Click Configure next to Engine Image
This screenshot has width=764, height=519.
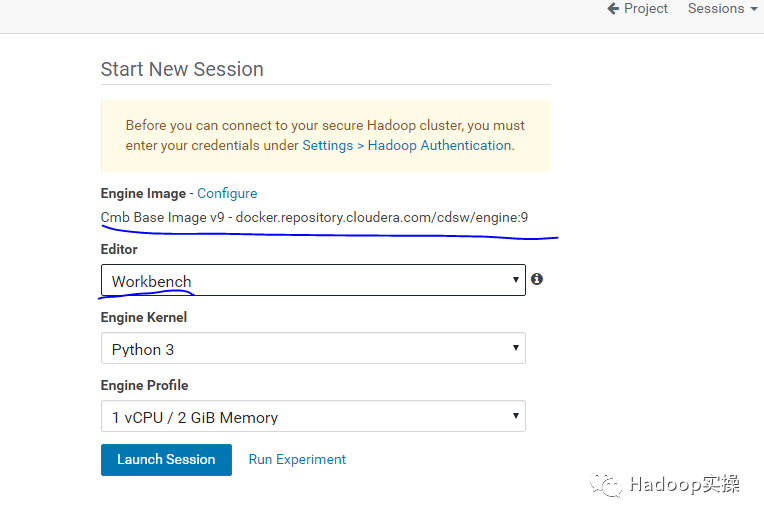tap(227, 193)
